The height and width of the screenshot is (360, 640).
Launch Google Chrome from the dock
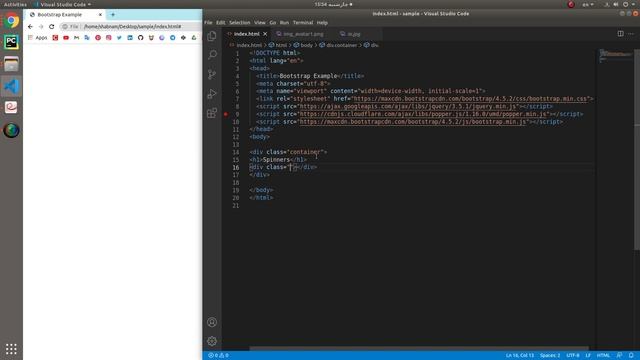pos(11,20)
